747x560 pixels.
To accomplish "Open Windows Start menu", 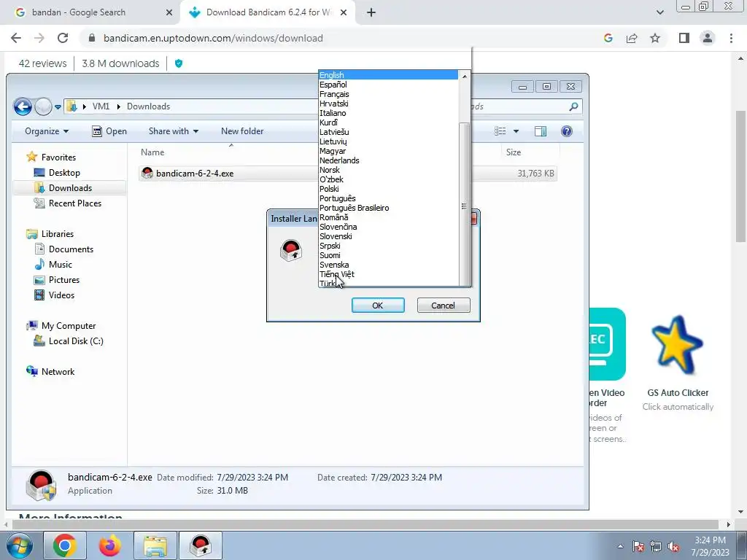I will (19, 545).
